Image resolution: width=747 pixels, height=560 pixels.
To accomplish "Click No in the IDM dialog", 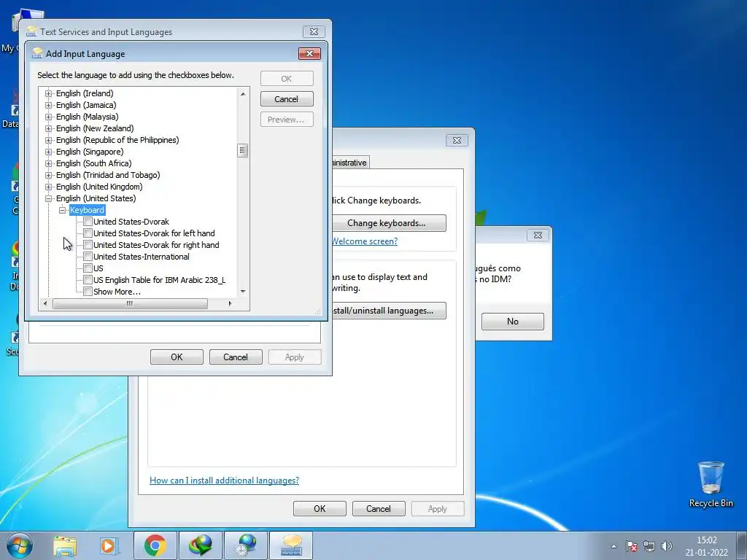I will (513, 322).
